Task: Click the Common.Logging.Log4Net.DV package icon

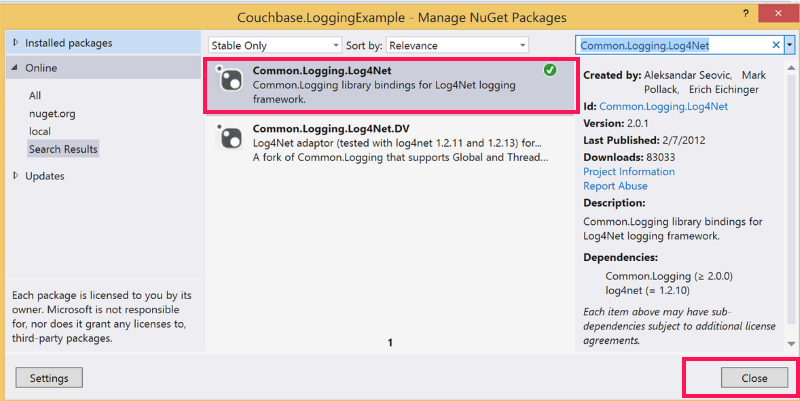Action: click(x=231, y=138)
